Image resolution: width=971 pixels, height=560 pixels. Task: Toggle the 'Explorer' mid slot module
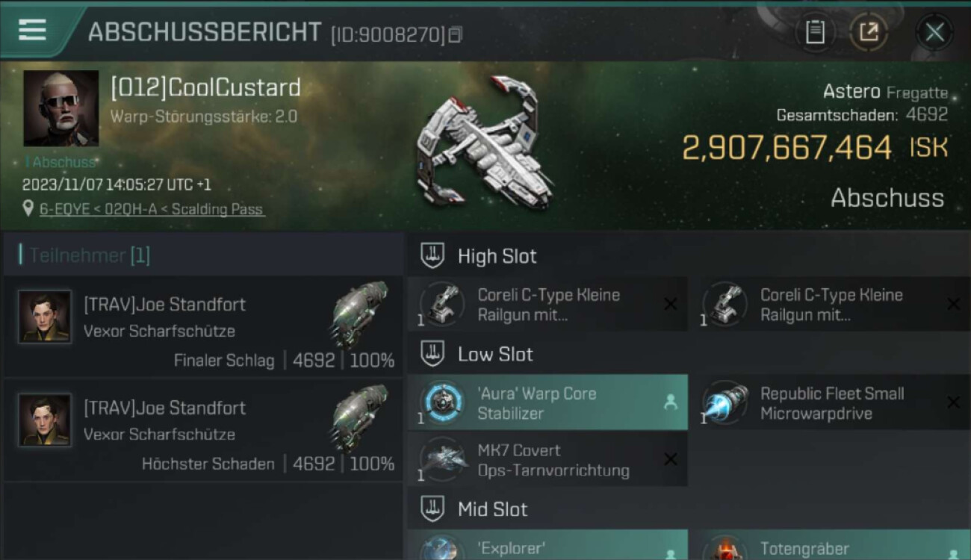(547, 545)
